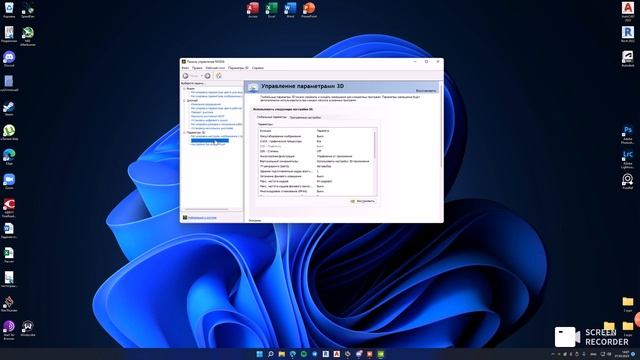Open the AutoCAD 2022 desktop shortcut
640x360 pixels.
[628, 11]
